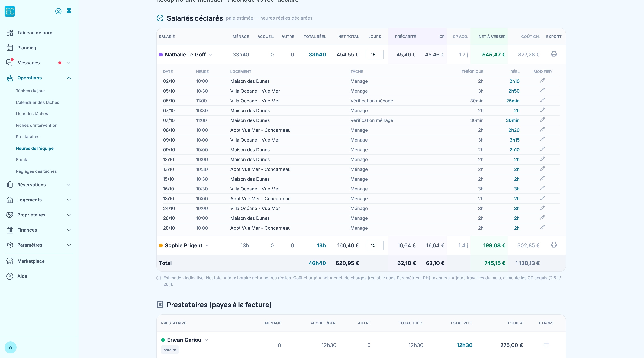Click the "horaire" tag under Erwan Cariou
644x358 pixels.
170,350
